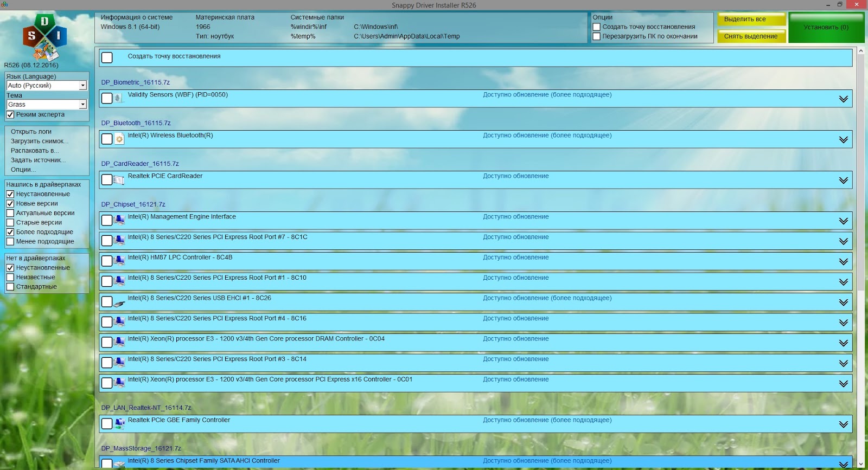868x470 pixels.
Task: Click device icon beside PCI Express x16 Controller
Action: point(119,383)
